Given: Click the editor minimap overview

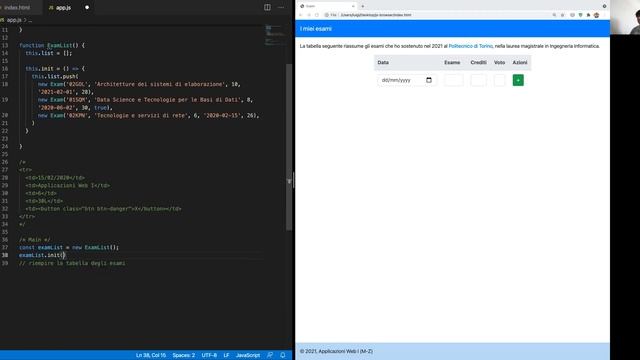Looking at the screenshot, I should click(x=275, y=35).
